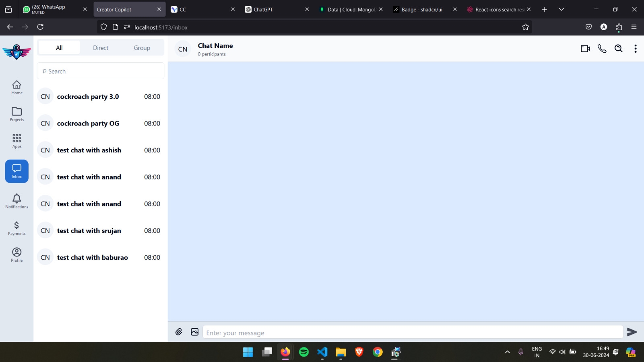This screenshot has width=644, height=362.
Task: Switch to the Direct chats tab
Action: click(x=101, y=48)
